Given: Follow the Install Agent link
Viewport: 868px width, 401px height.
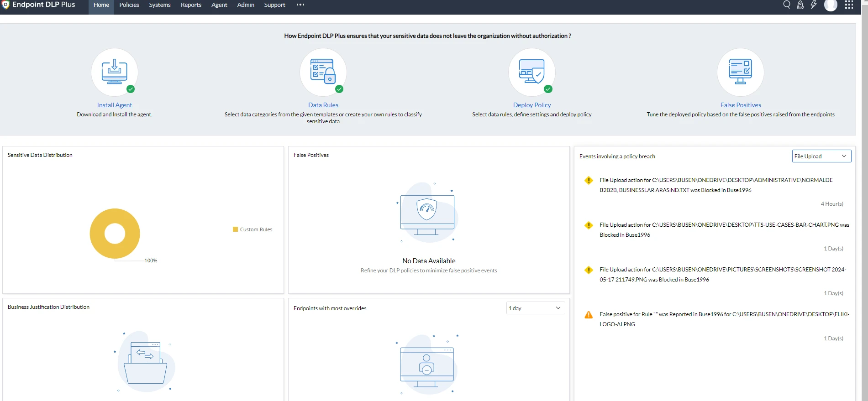Looking at the screenshot, I should 115,105.
